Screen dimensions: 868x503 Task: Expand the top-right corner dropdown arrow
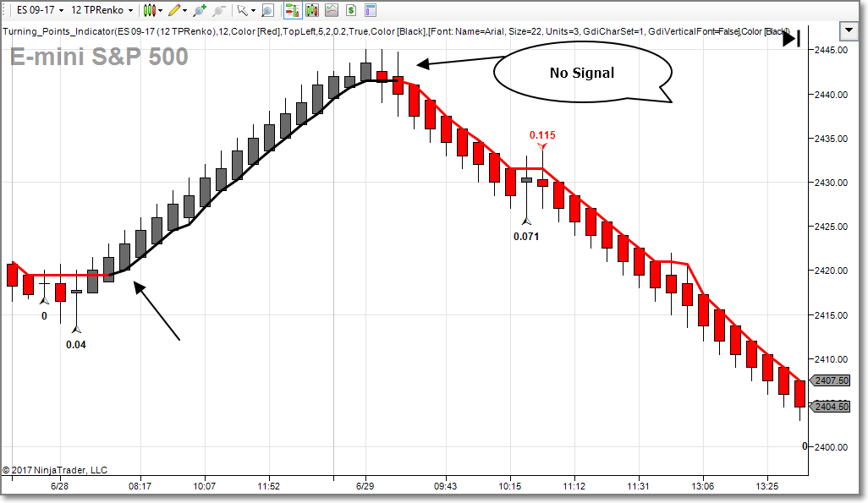coord(849,30)
